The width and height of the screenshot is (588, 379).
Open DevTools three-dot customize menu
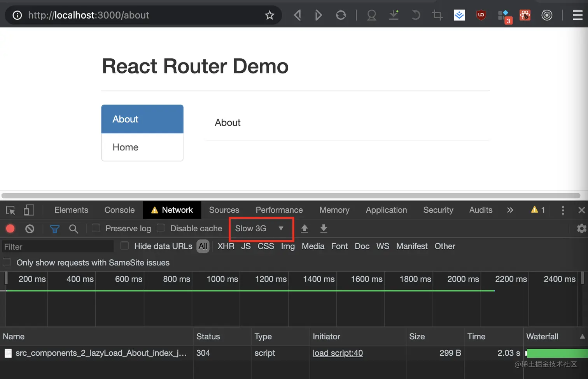pyautogui.click(x=563, y=210)
